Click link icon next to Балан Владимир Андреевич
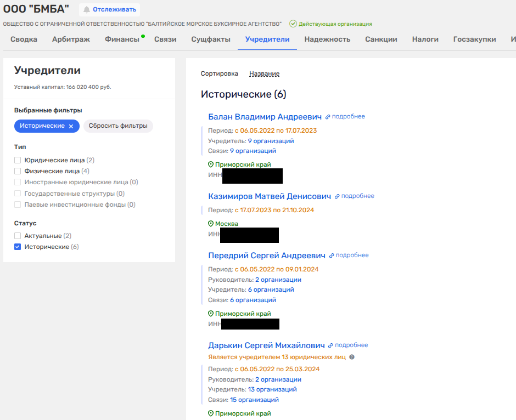This screenshot has height=420, width=516. 328,117
